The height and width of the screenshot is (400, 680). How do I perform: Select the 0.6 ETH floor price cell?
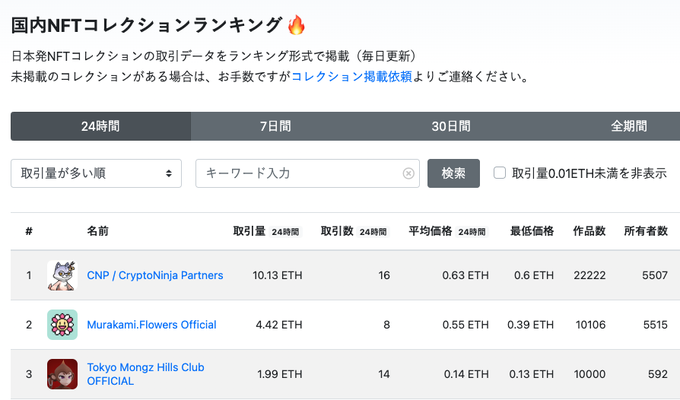click(x=534, y=275)
